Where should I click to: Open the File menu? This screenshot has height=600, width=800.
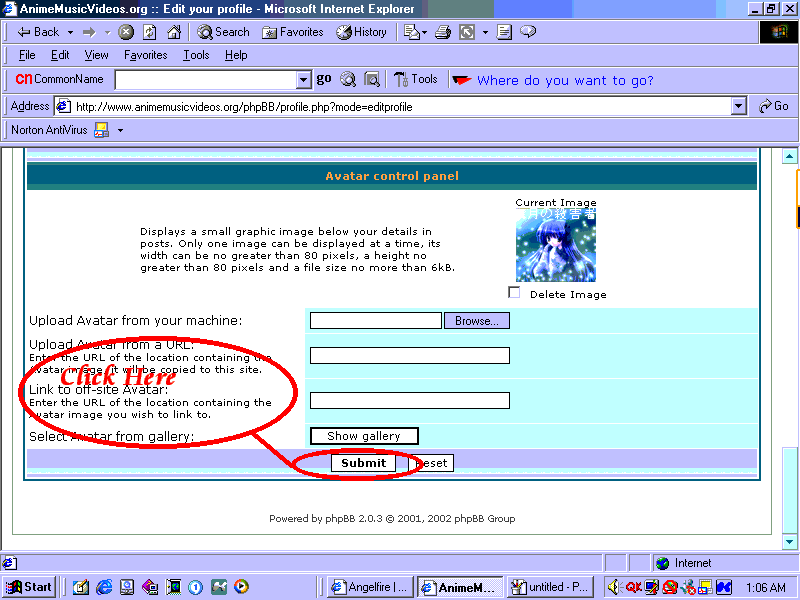click(x=27, y=55)
